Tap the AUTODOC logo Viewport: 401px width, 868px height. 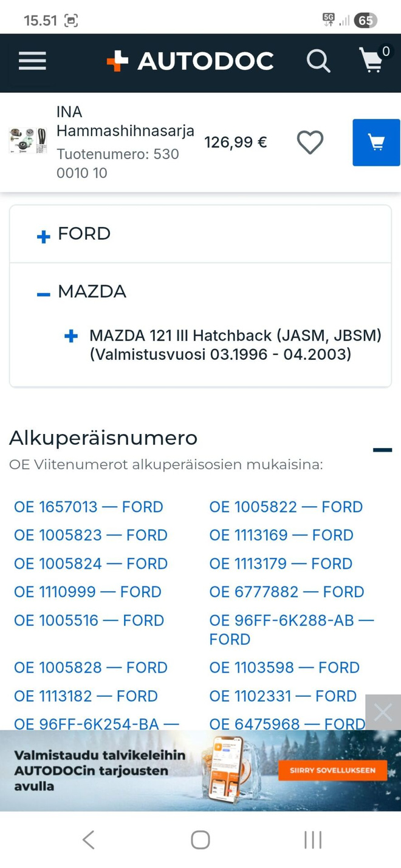[x=190, y=61]
